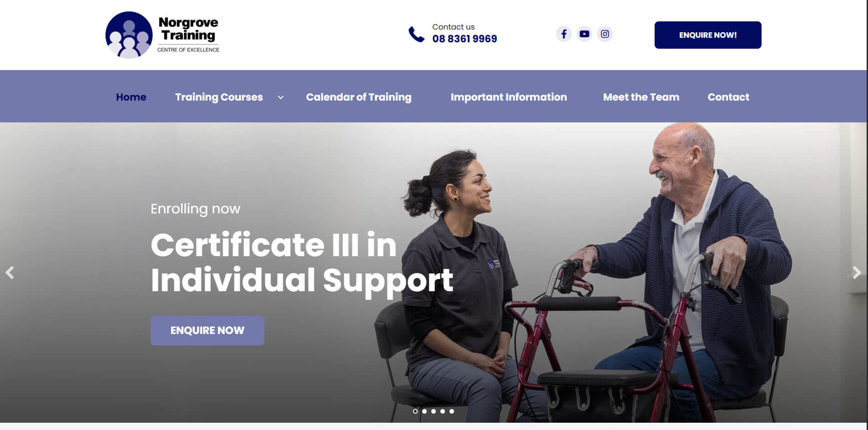Click the Norgrove Training logo

[x=162, y=35]
